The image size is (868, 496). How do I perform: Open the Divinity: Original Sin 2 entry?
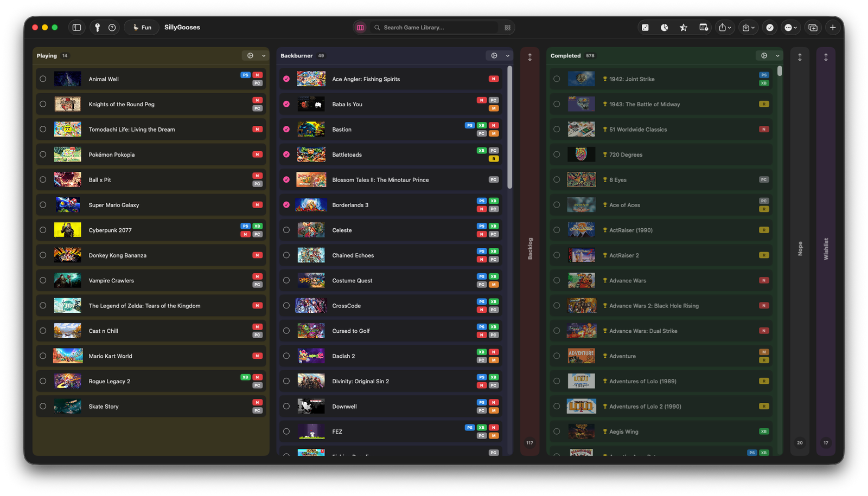(391, 381)
